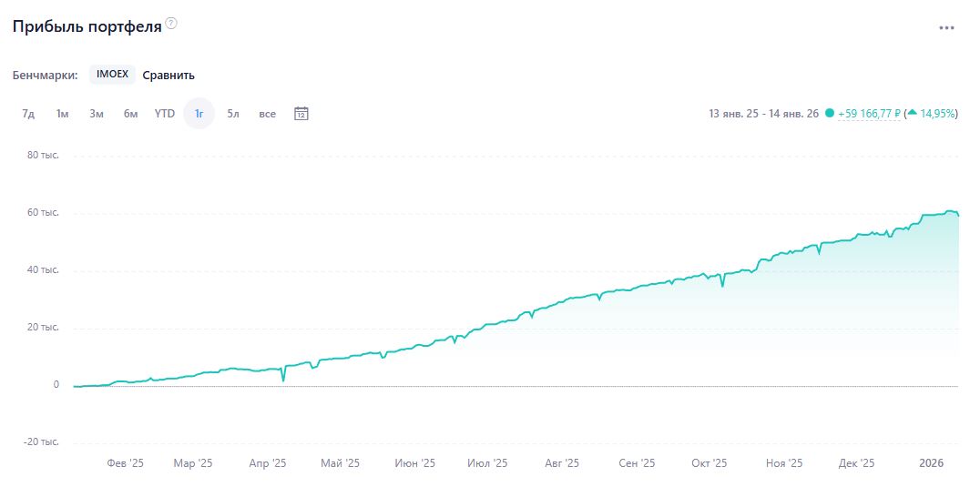The height and width of the screenshot is (497, 980).
Task: Show the 5л period
Action: pyautogui.click(x=233, y=114)
